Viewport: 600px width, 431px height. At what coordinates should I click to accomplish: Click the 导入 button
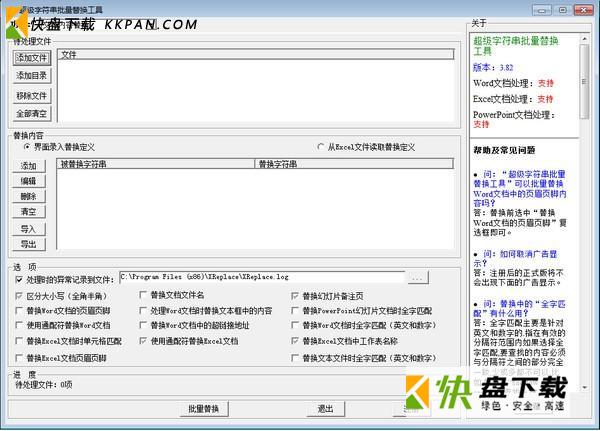29,229
